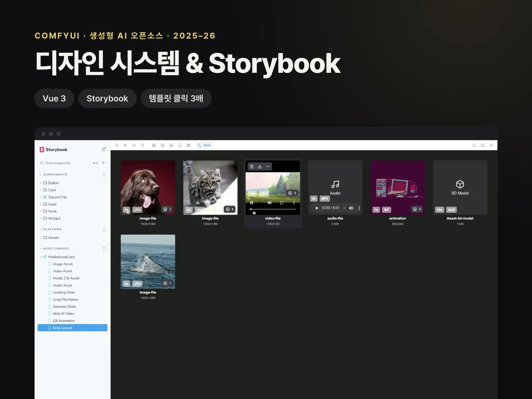Open the animation GIF card stack badge
The width and height of the screenshot is (532, 399).
417,209
